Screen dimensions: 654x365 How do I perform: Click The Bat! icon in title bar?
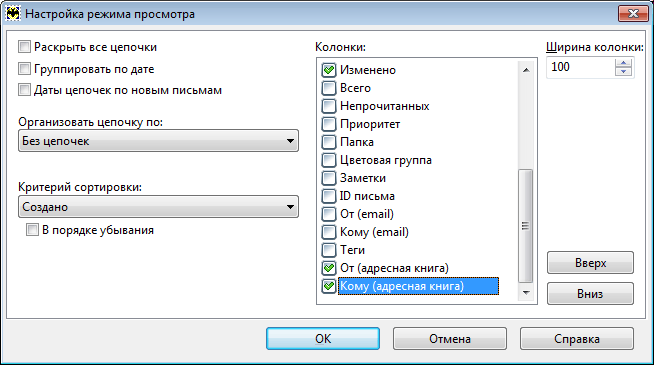point(13,13)
